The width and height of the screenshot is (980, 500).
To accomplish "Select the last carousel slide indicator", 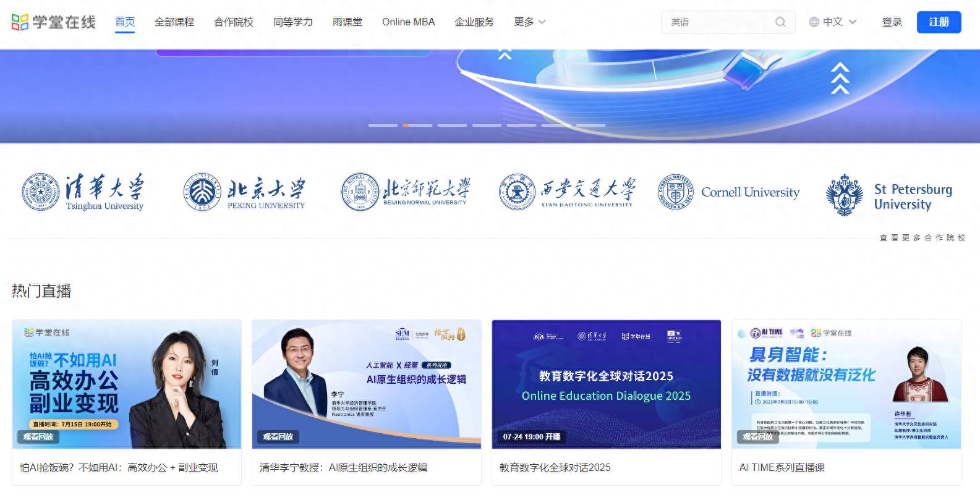I will 591,125.
